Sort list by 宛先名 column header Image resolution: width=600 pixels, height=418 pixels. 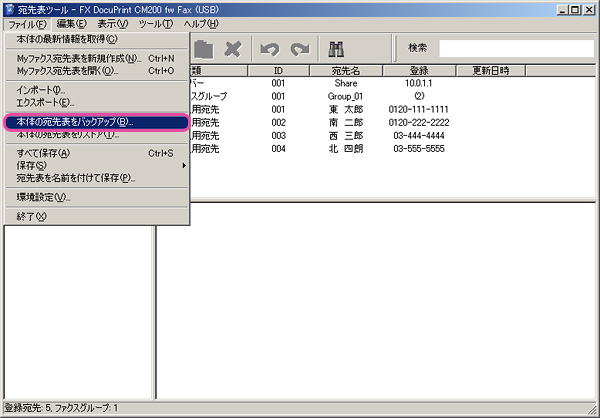point(352,71)
